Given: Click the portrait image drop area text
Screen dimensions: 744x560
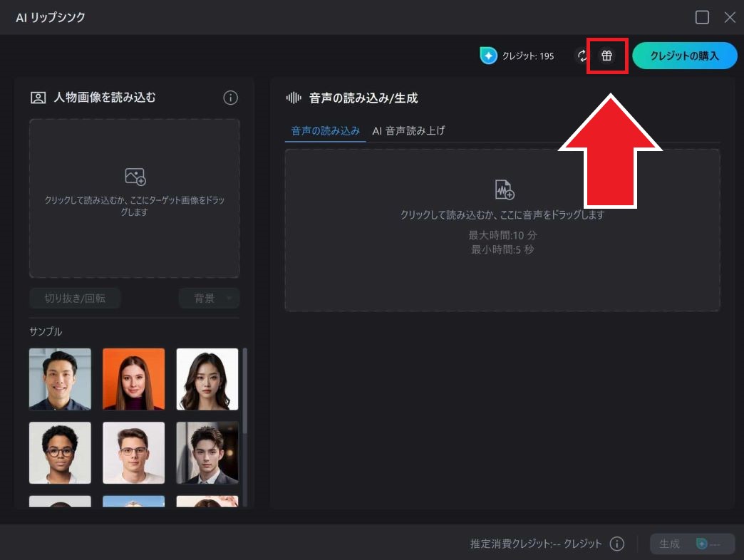Looking at the screenshot, I should point(134,206).
